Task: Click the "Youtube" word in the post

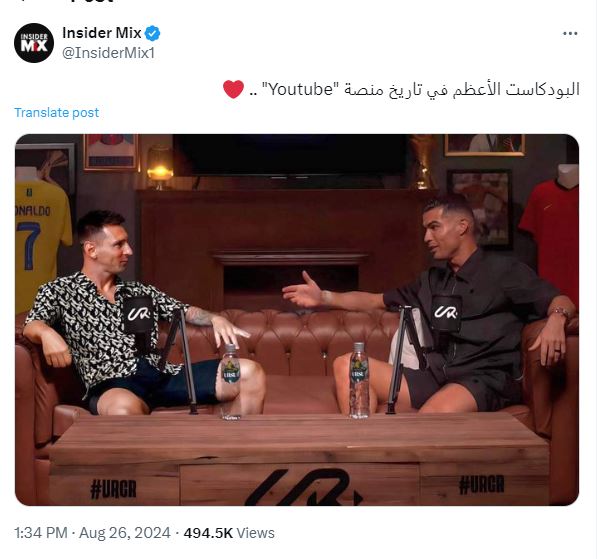Action: (x=300, y=89)
